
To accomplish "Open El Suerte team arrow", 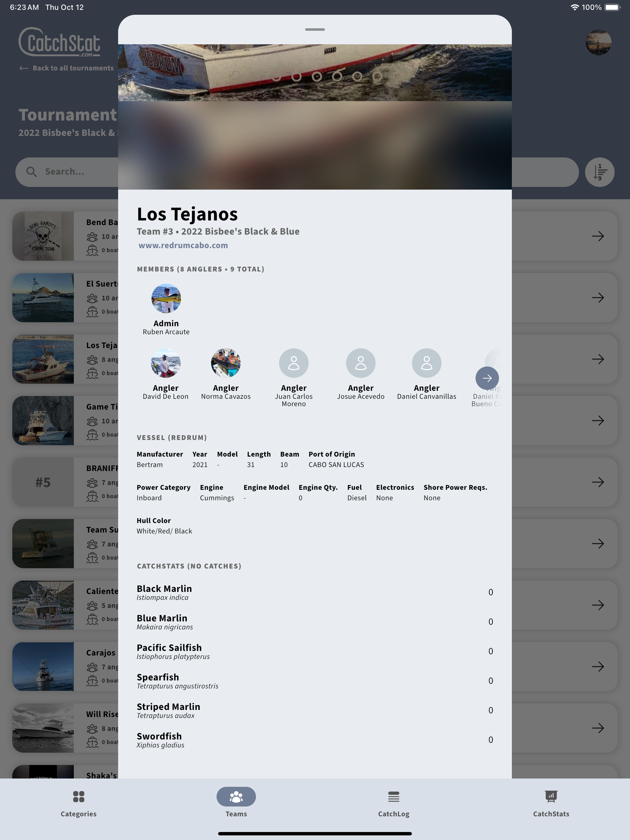I will coord(598,298).
